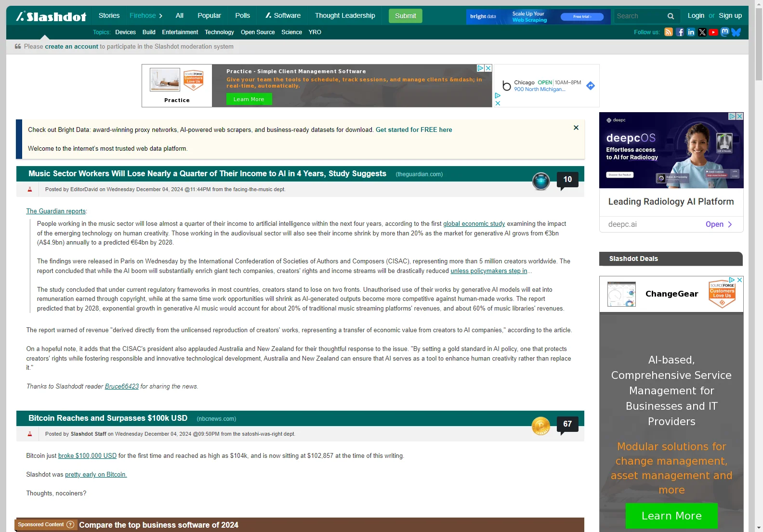
Task: Click the Sponsored Content help icon
Action: coord(70,525)
